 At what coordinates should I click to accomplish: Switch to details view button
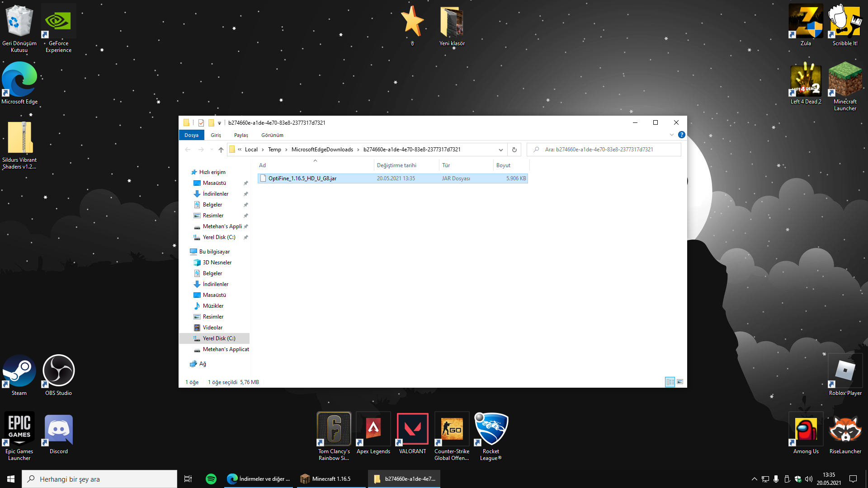[x=670, y=382]
